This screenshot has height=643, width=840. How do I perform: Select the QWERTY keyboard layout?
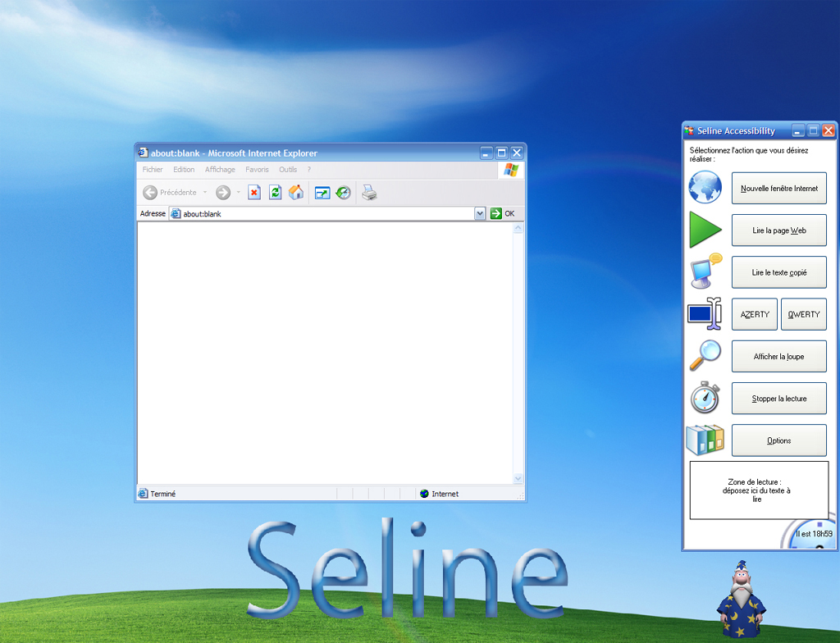(803, 314)
